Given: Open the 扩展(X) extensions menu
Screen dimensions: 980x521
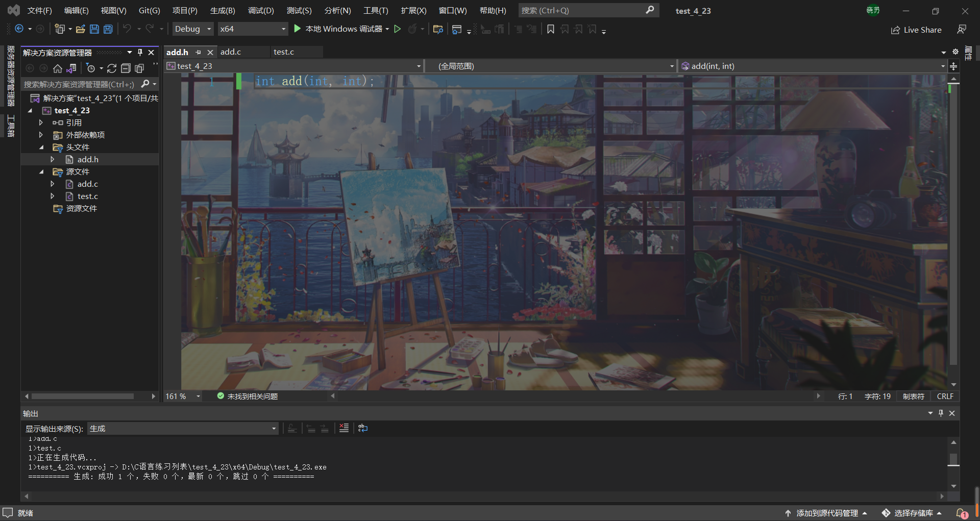Looking at the screenshot, I should (413, 11).
